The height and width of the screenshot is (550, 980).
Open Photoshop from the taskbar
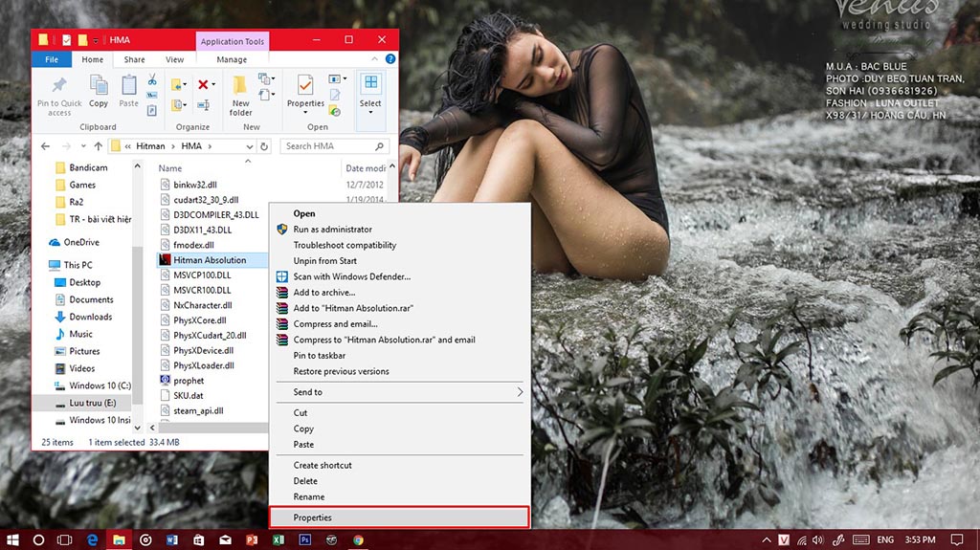305,539
